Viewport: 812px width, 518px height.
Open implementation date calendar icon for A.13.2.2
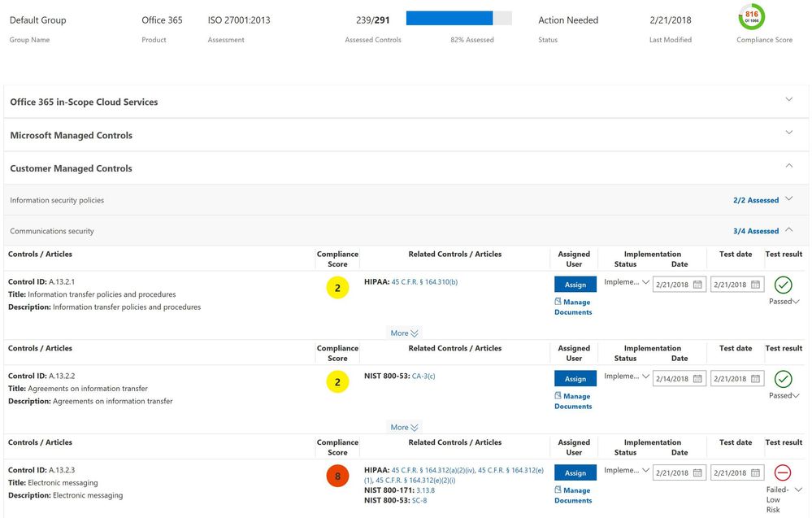coord(697,379)
